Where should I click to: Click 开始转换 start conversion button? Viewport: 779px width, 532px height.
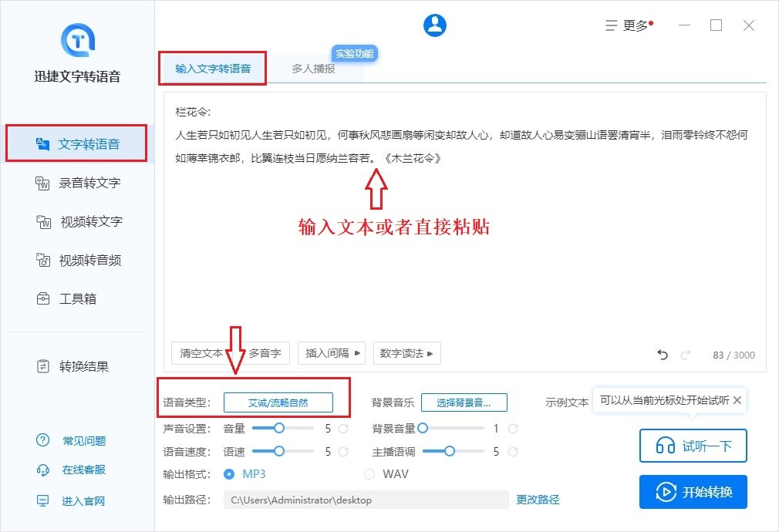693,492
